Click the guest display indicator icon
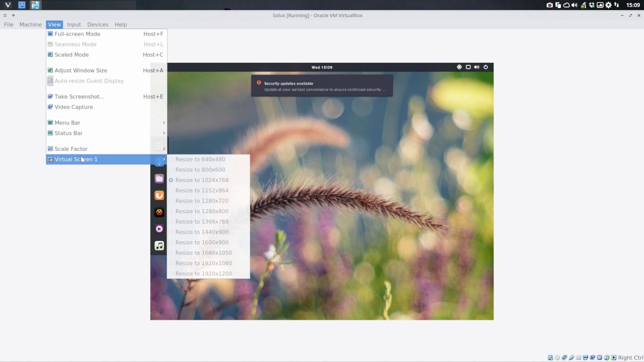644x362 pixels. point(468,67)
